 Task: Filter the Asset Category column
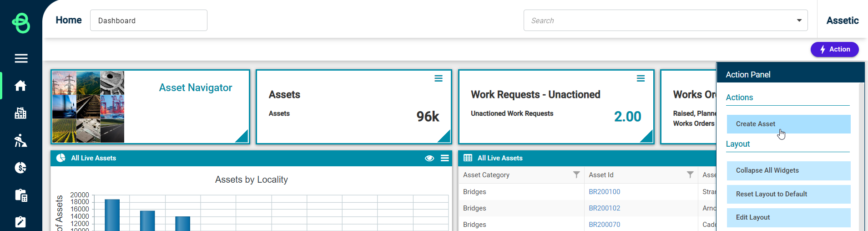pos(576,175)
